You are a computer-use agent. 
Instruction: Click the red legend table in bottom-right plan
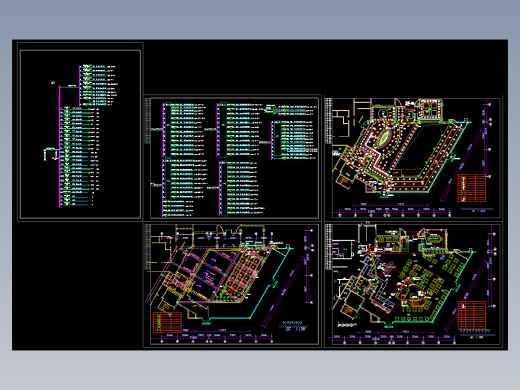coord(471,315)
